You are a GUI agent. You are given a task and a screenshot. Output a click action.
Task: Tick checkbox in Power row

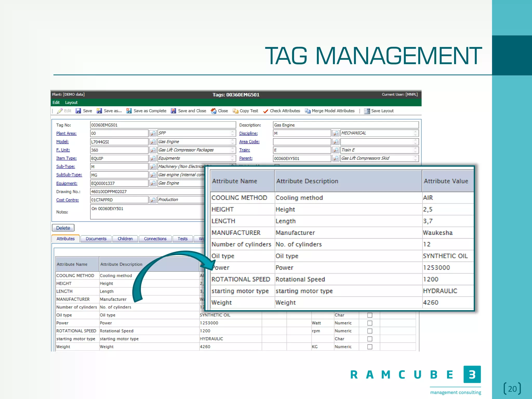pos(370,323)
